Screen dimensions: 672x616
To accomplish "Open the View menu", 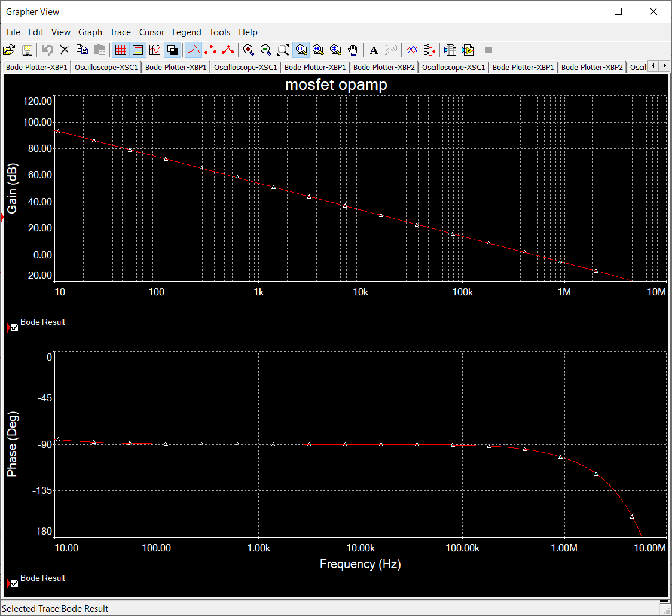I will point(61,32).
